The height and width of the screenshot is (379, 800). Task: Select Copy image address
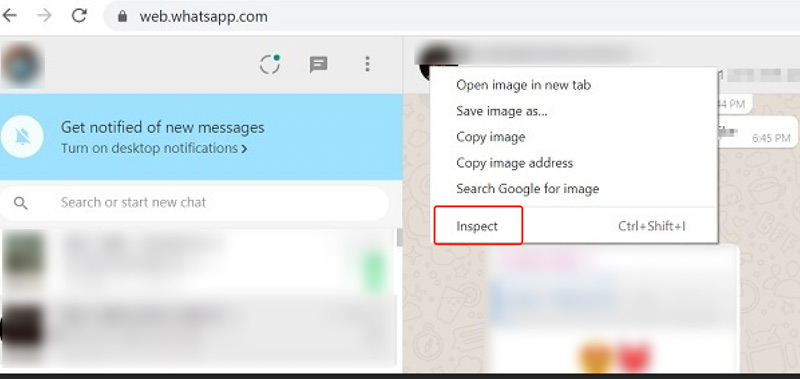coord(514,163)
